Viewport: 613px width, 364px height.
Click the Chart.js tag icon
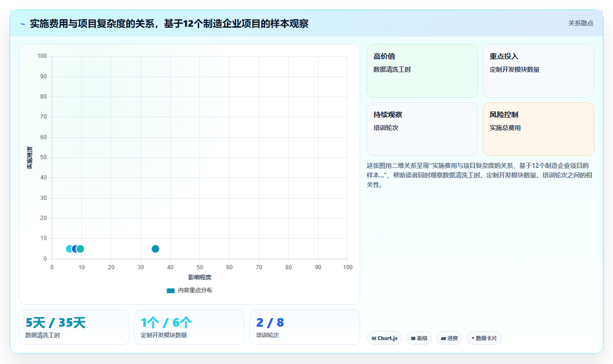374,338
